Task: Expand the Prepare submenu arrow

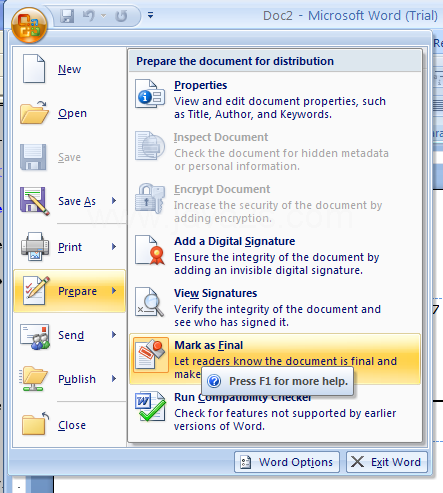Action: [114, 291]
